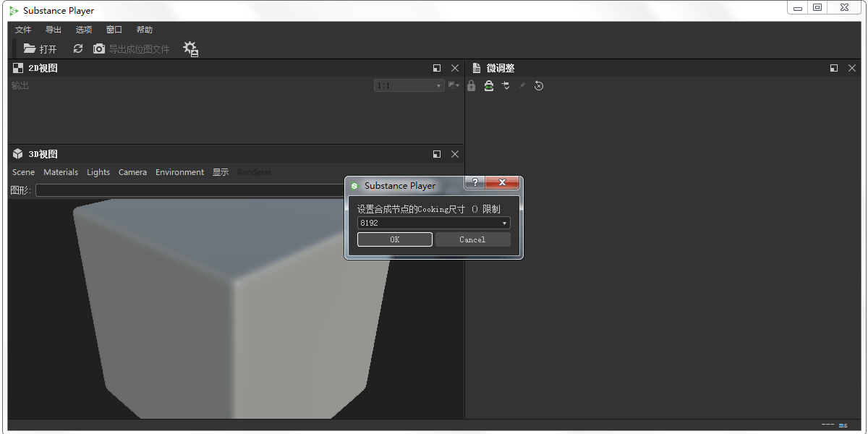Screen dimensions: 868x434
Task: Open the 显示 menu in 3D视图
Action: (221, 172)
